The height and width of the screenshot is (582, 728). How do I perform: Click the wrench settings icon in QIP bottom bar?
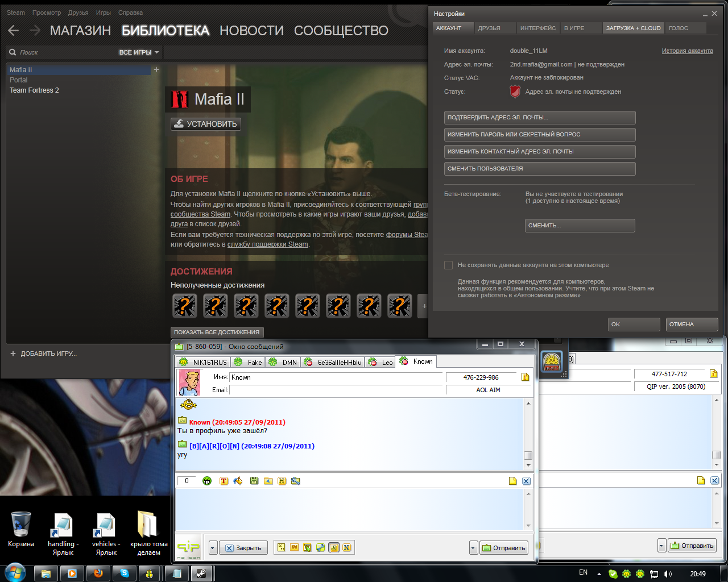tap(321, 548)
